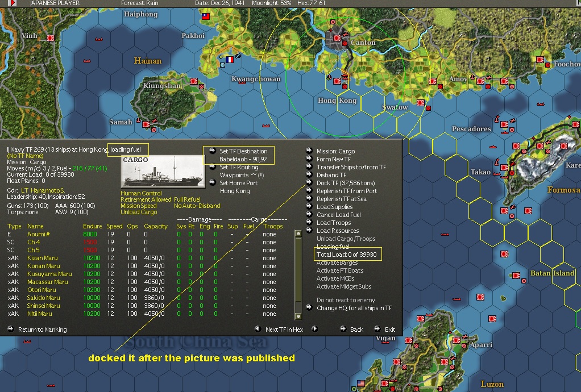Toggle the Full Refuel setting
Image resolution: width=581 pixels, height=392 pixels.
pos(187,199)
